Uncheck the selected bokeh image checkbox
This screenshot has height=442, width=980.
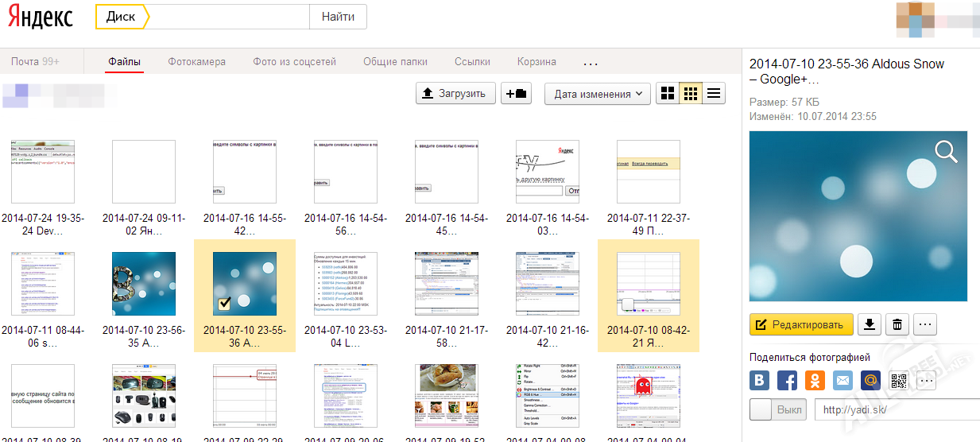(224, 303)
